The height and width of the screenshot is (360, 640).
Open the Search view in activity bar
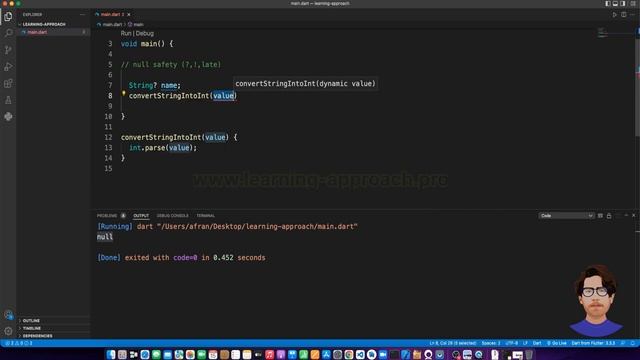pos(8,33)
